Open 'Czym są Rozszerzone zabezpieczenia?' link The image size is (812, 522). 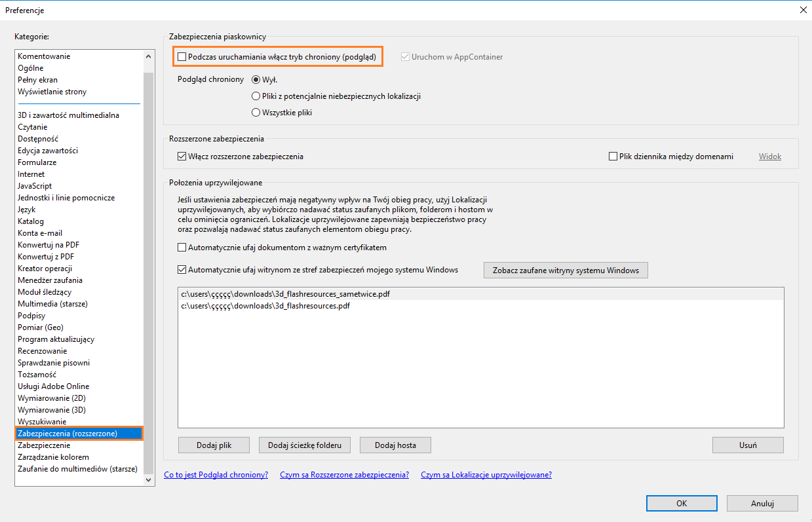click(345, 475)
